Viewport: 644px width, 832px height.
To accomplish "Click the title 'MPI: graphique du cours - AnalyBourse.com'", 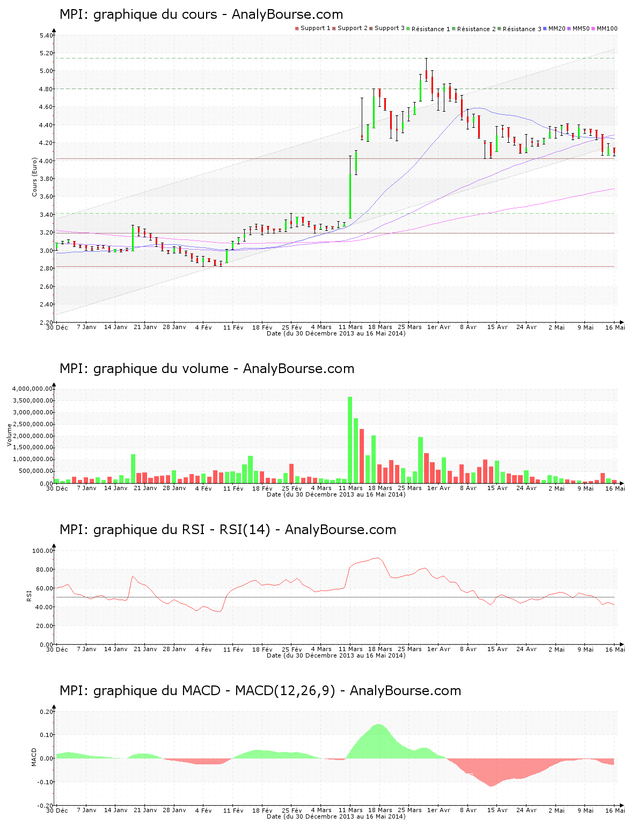I will click(x=201, y=14).
